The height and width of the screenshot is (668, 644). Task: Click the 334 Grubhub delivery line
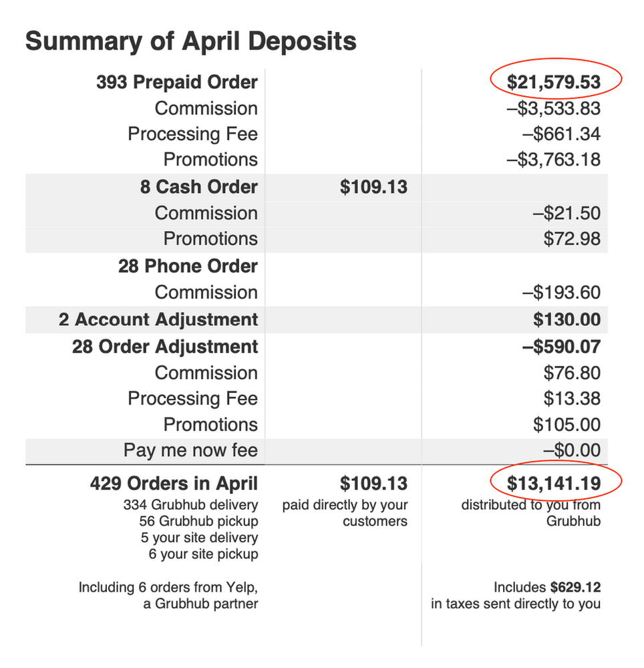tap(190, 504)
